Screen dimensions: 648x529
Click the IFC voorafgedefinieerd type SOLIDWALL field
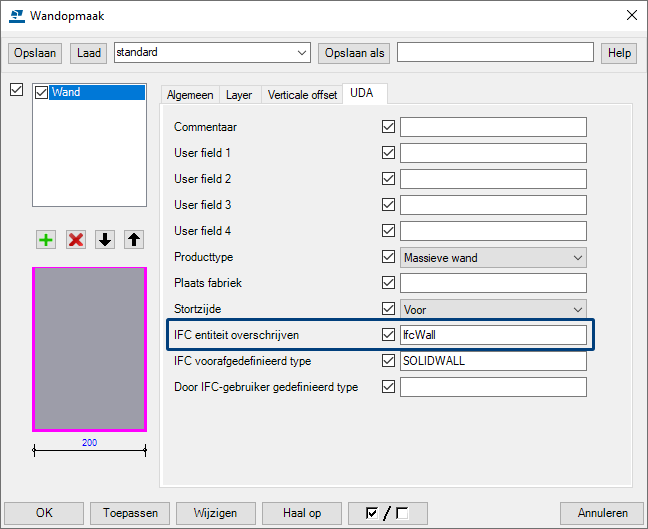[493, 361]
